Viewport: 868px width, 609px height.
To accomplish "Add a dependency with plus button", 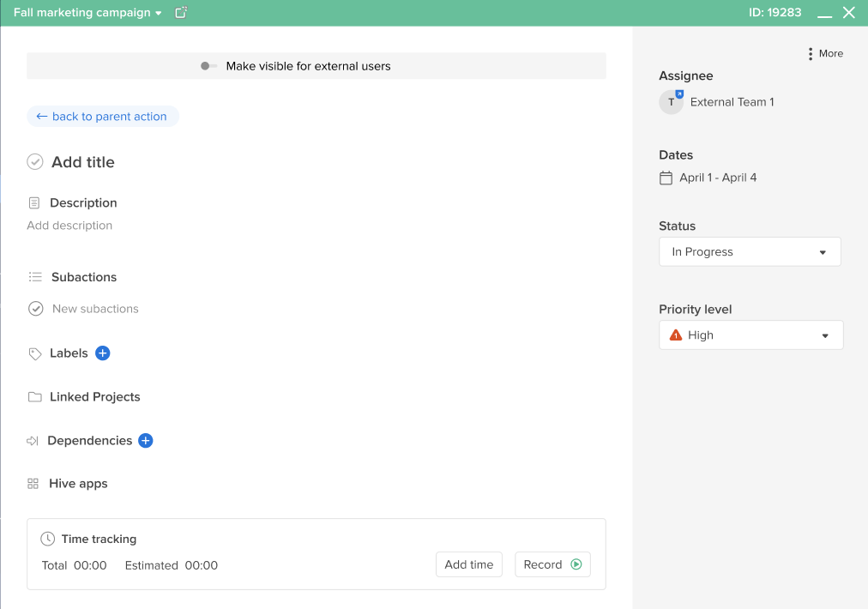I will [x=146, y=441].
